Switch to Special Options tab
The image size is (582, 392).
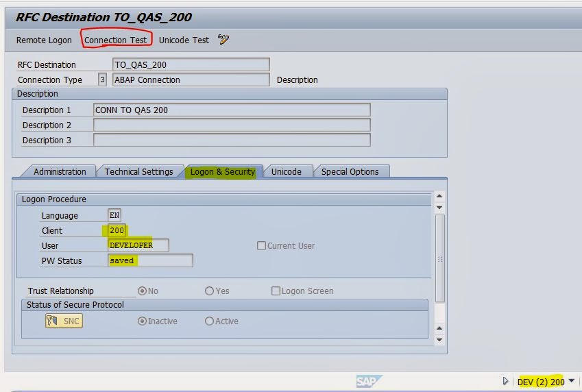coord(350,171)
